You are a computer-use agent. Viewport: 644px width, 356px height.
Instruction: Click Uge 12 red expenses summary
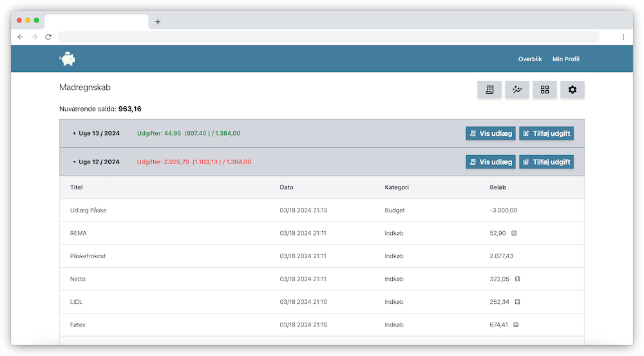pos(194,162)
